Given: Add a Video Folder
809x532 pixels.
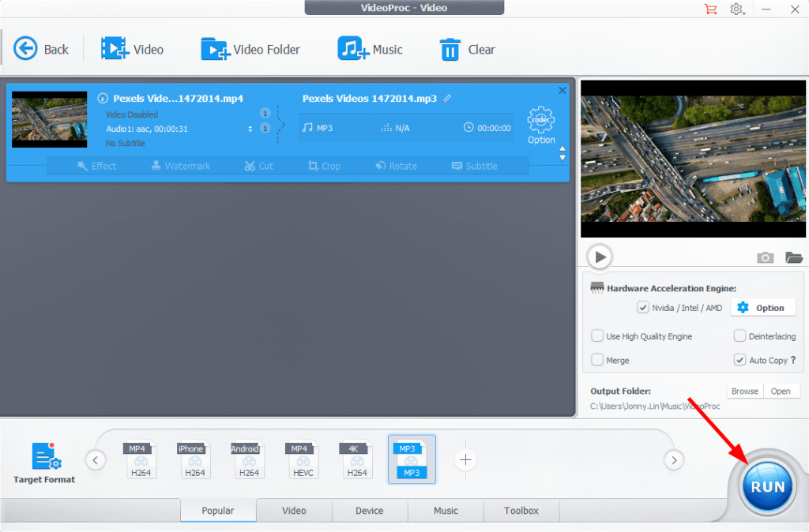Looking at the screenshot, I should 250,50.
